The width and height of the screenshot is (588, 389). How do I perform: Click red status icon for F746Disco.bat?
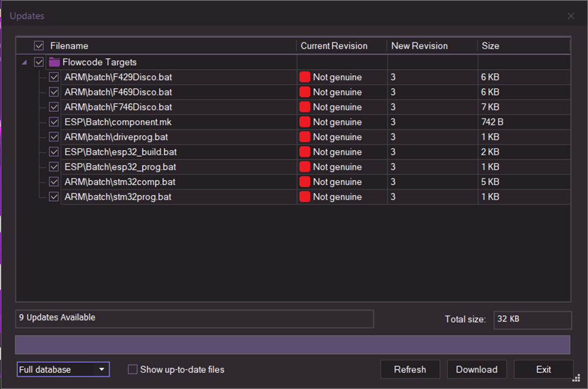[304, 107]
